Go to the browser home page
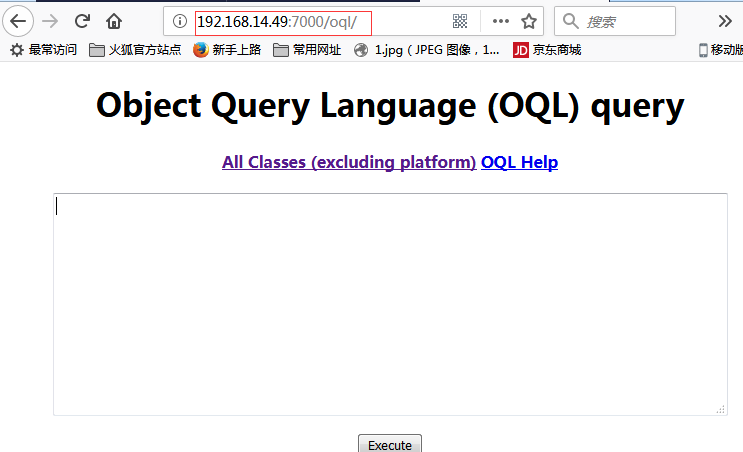Image resolution: width=743 pixels, height=452 pixels. [114, 21]
